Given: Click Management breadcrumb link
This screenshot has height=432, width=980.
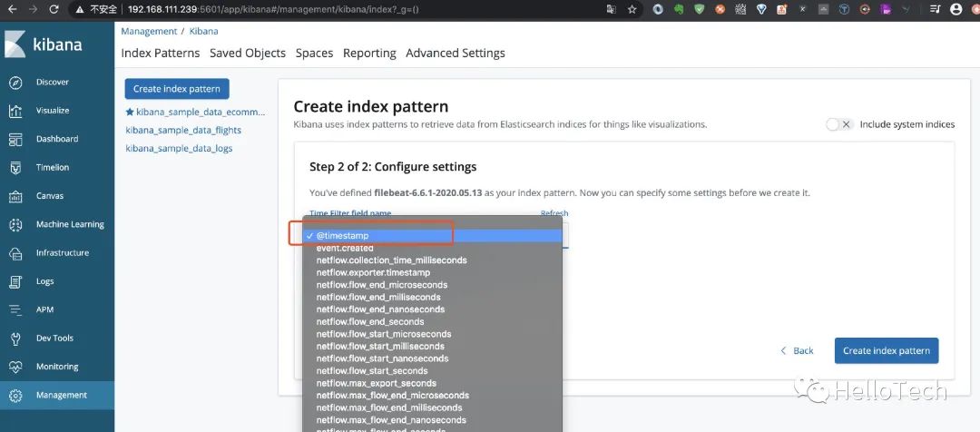Looking at the screenshot, I should 149,31.
